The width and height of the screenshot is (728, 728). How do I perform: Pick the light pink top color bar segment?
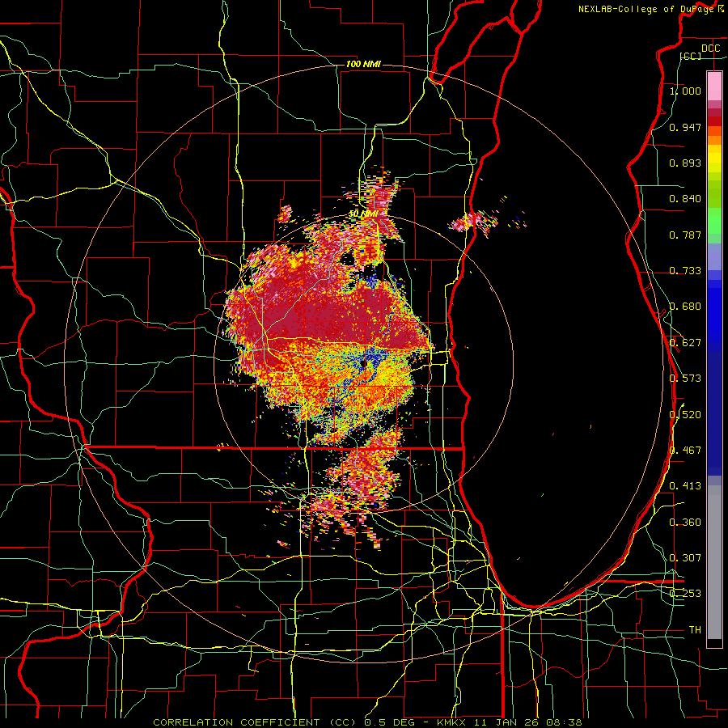pyautogui.click(x=714, y=87)
